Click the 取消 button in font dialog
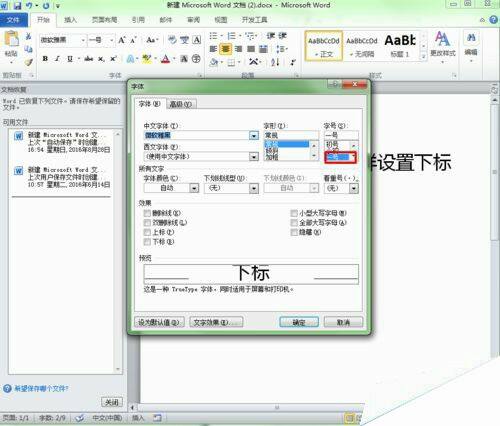500x426 pixels. 343,322
